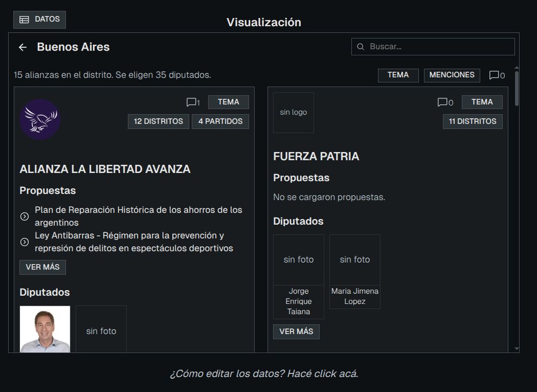Click the 11 DISTRITOS button on Fuerza Patria
The image size is (537, 392).
pyautogui.click(x=473, y=121)
